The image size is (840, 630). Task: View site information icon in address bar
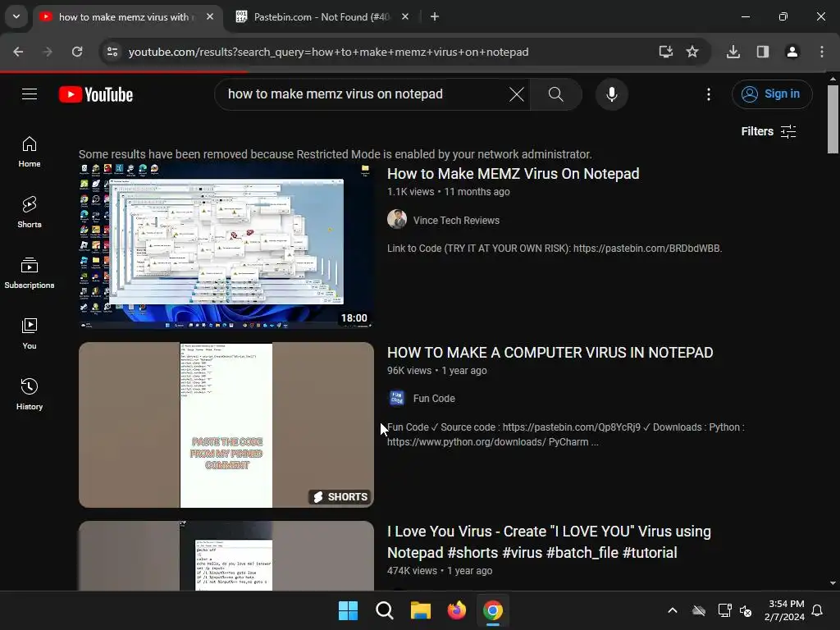pos(112,52)
